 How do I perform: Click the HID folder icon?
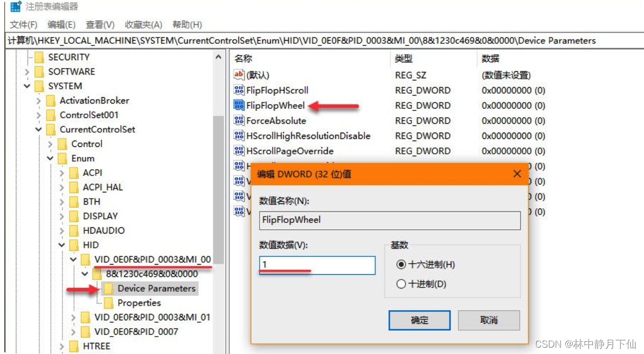[74, 245]
